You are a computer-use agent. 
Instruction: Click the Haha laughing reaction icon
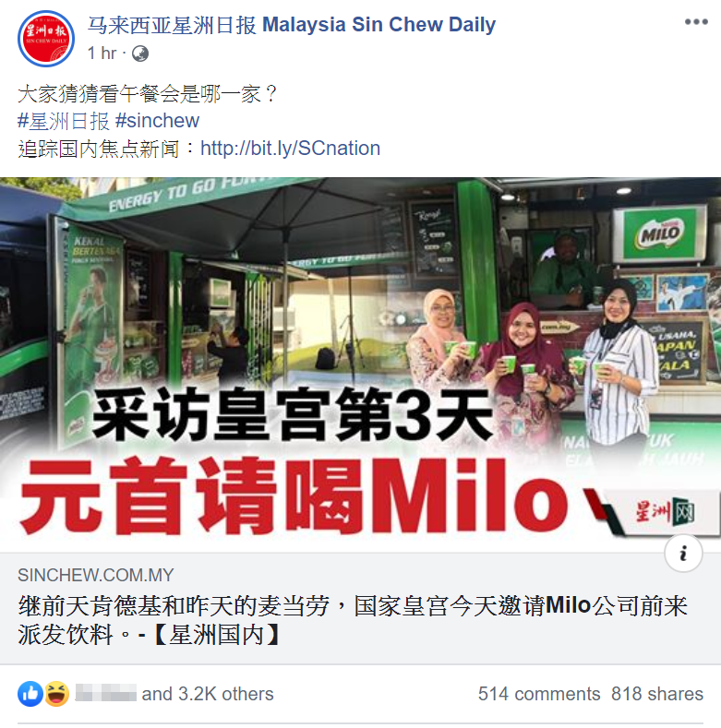pos(56,694)
